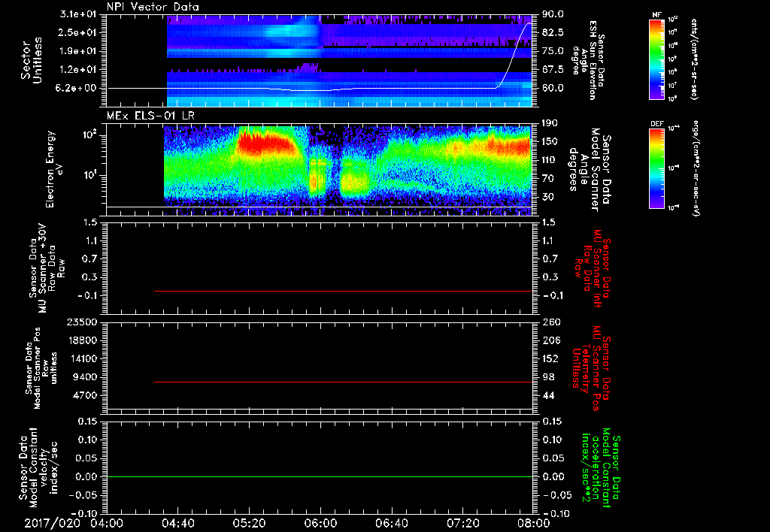The image size is (770, 532).
Task: Select the "NPI Vector Data" panel title
Action: coord(153,7)
